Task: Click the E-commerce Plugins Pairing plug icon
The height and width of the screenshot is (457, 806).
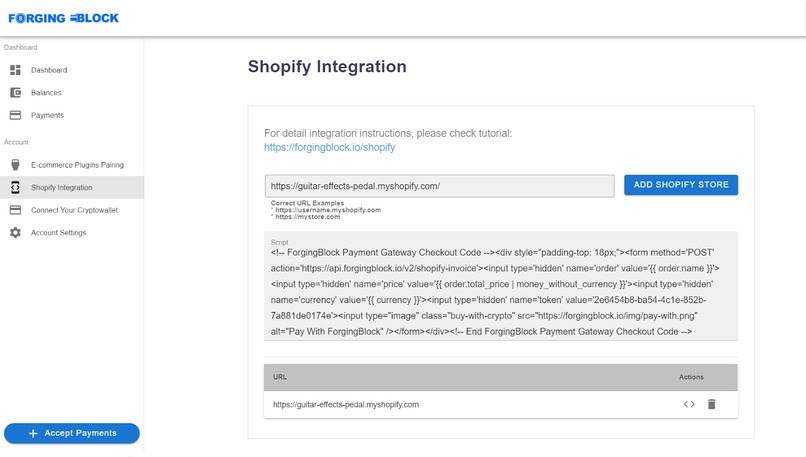Action: coord(15,164)
